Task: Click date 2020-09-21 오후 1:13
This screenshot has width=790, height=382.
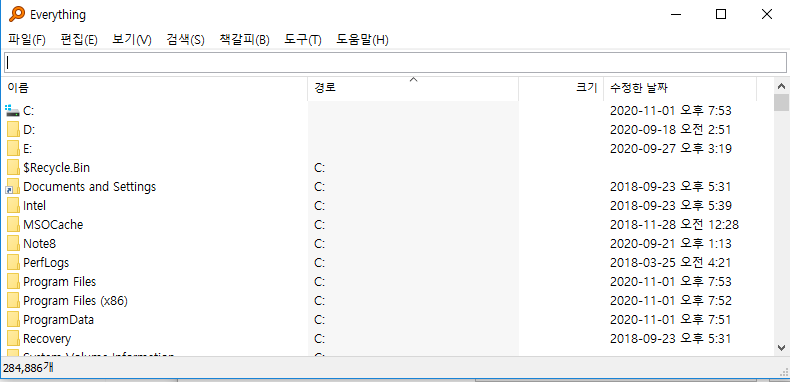Action: click(x=671, y=243)
